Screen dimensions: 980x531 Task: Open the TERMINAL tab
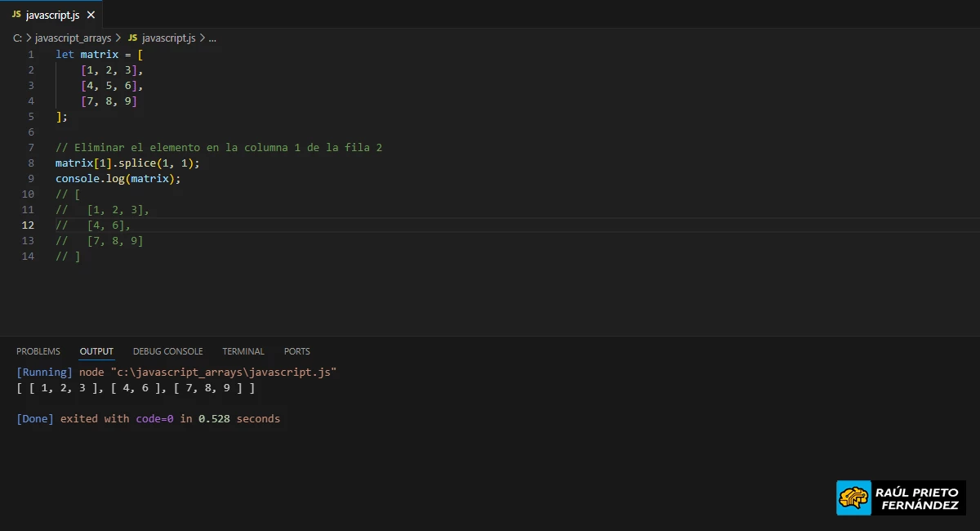(243, 351)
